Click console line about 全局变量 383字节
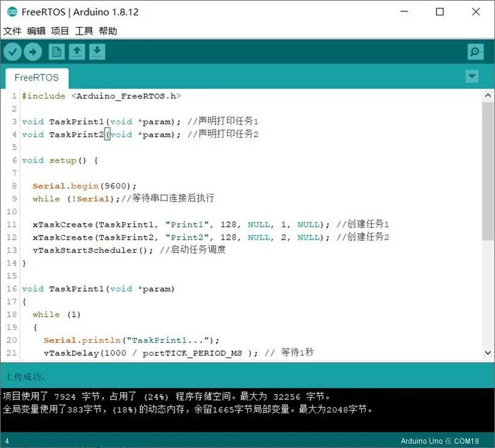This screenshot has width=495, height=448. tap(188, 409)
